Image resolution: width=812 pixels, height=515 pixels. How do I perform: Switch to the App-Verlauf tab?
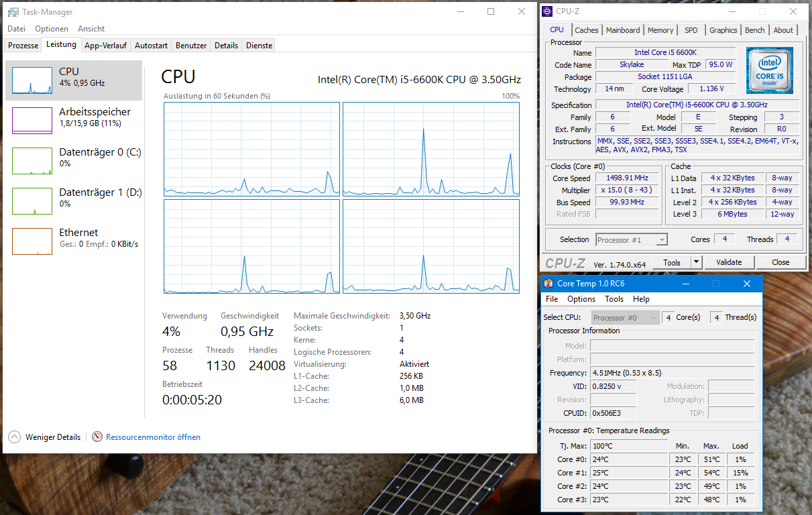(x=105, y=46)
